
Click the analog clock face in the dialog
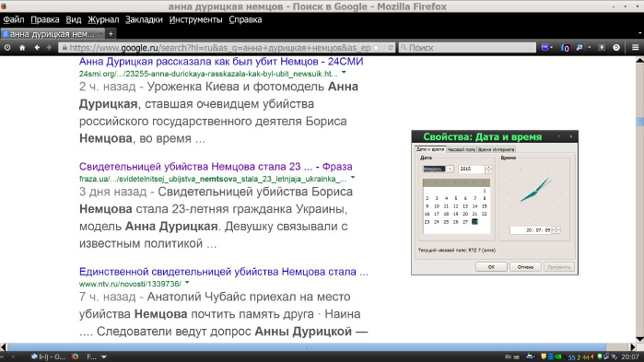pyautogui.click(x=534, y=192)
